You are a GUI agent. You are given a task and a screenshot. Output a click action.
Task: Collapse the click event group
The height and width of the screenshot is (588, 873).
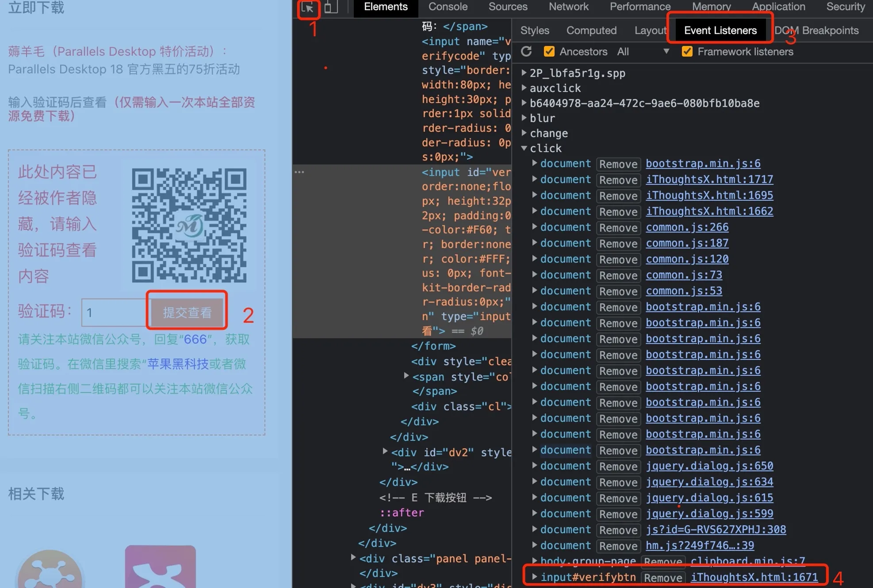pos(524,148)
